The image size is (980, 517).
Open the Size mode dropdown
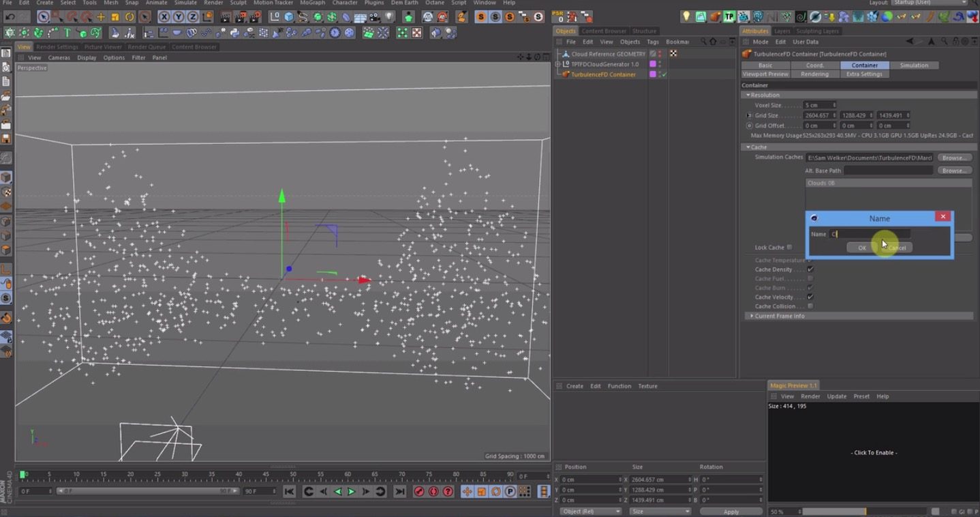tap(660, 511)
